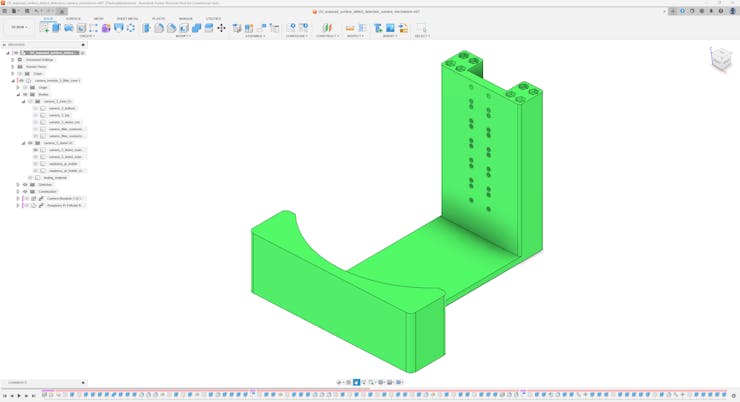Open the Modify menu label
This screenshot has width=740, height=402.
[x=183, y=36]
